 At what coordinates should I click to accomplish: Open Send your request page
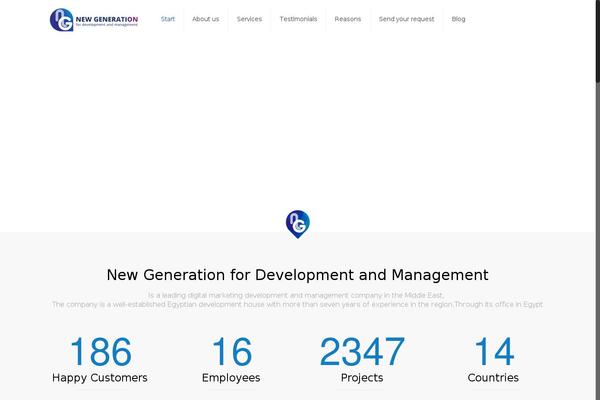coord(406,19)
